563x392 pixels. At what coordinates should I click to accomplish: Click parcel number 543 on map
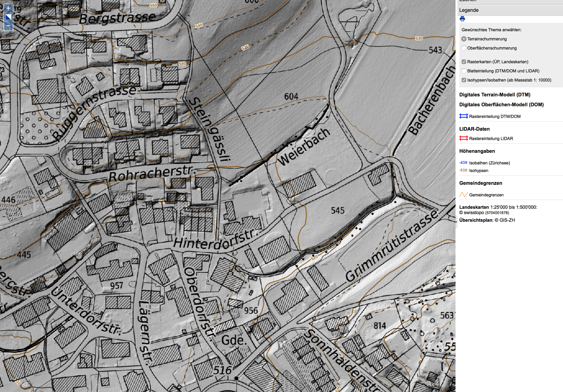click(435, 50)
